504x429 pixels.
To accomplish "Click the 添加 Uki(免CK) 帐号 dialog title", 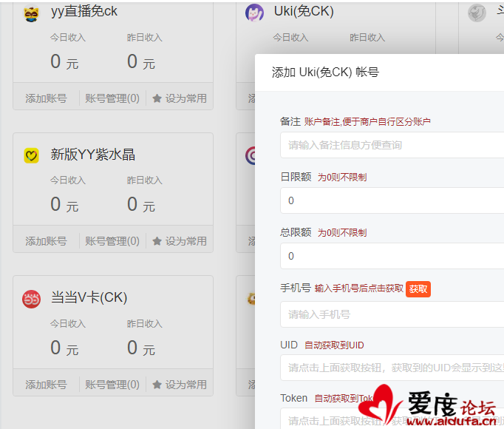I will [325, 72].
